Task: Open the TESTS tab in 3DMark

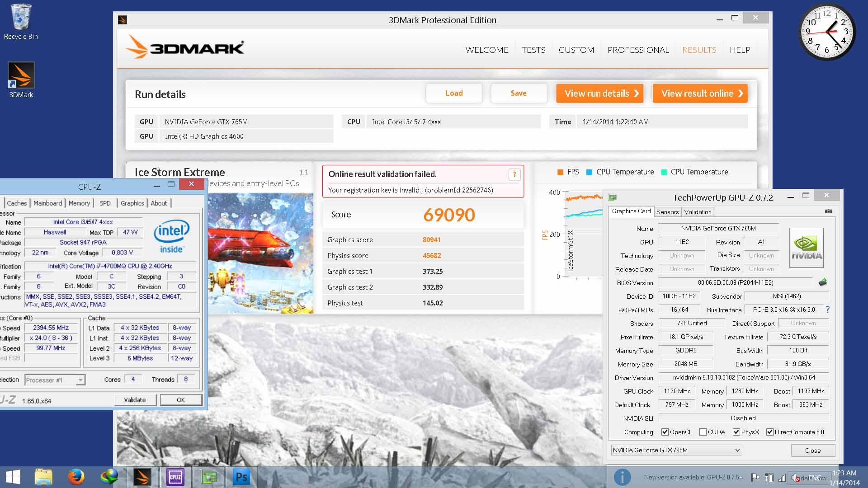Action: point(533,50)
